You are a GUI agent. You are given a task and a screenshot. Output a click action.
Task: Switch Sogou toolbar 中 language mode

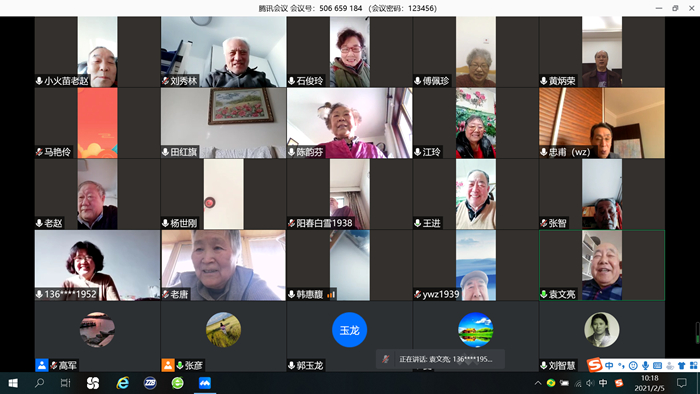pyautogui.click(x=609, y=365)
